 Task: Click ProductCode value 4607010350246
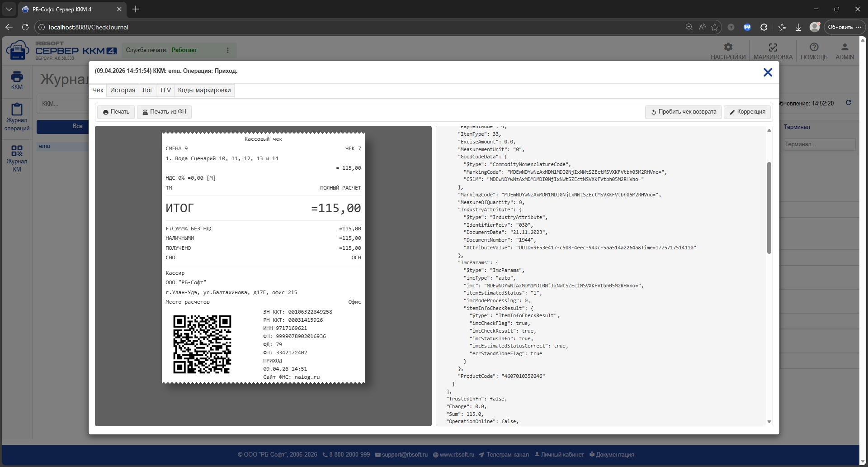tap(524, 376)
